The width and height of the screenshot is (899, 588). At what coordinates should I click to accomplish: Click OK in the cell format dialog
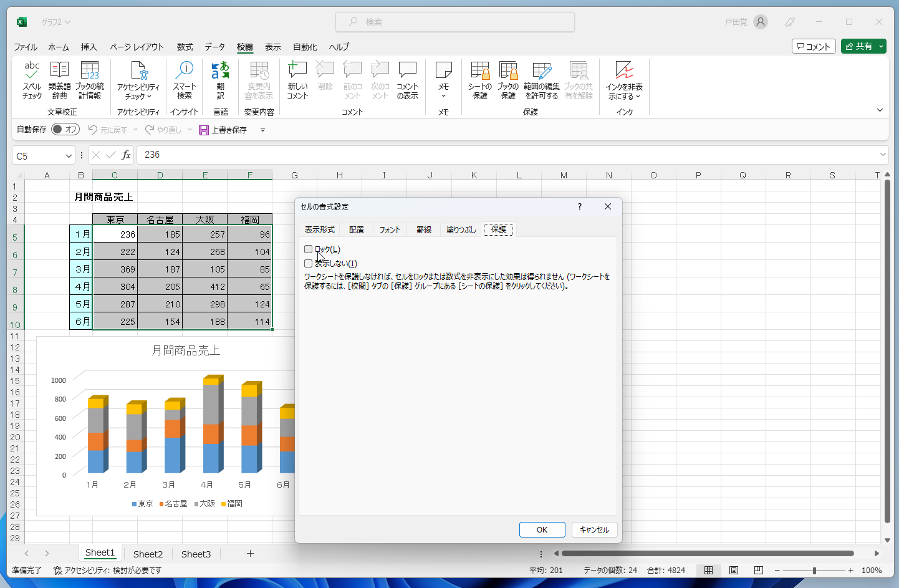(x=542, y=529)
